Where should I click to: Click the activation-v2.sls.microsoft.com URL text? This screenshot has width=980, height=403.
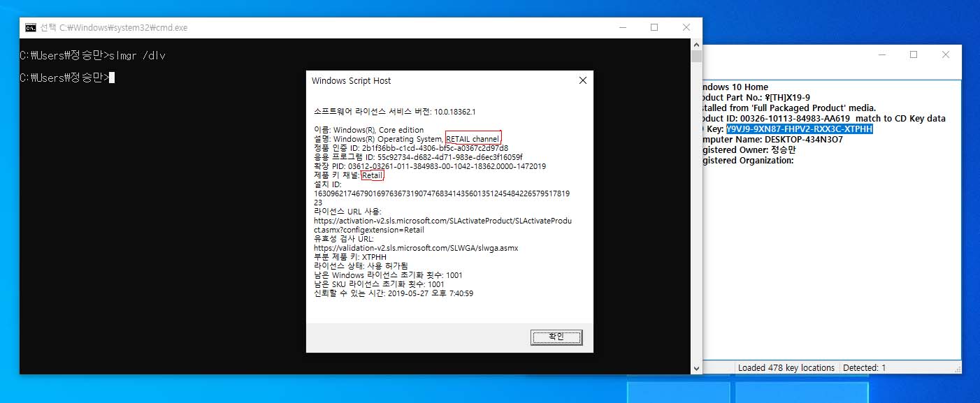click(442, 225)
